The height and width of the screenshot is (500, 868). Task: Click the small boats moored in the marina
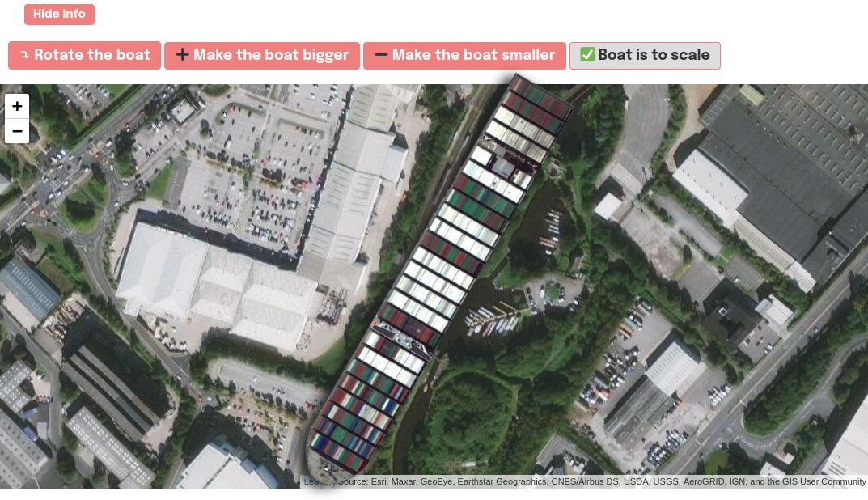click(493, 320)
